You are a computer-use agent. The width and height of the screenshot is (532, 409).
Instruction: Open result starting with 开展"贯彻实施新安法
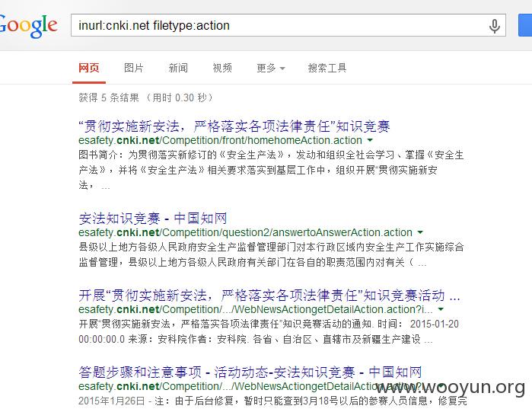(269, 296)
